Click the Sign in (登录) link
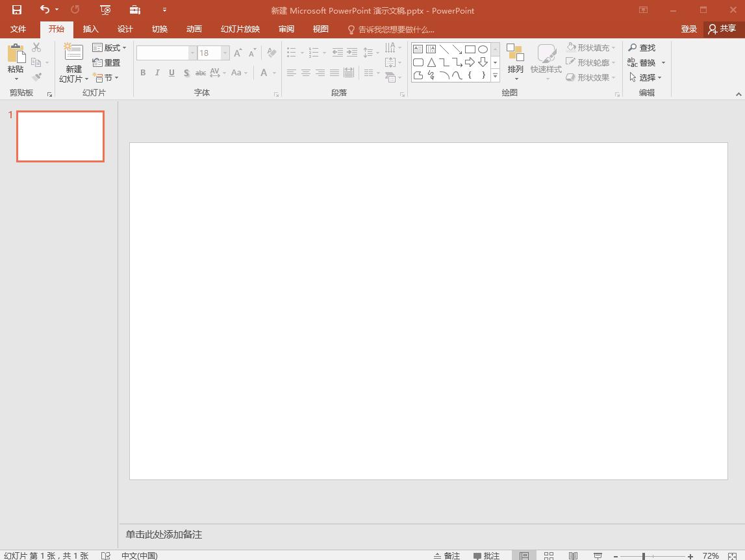745x560 pixels. pos(688,29)
